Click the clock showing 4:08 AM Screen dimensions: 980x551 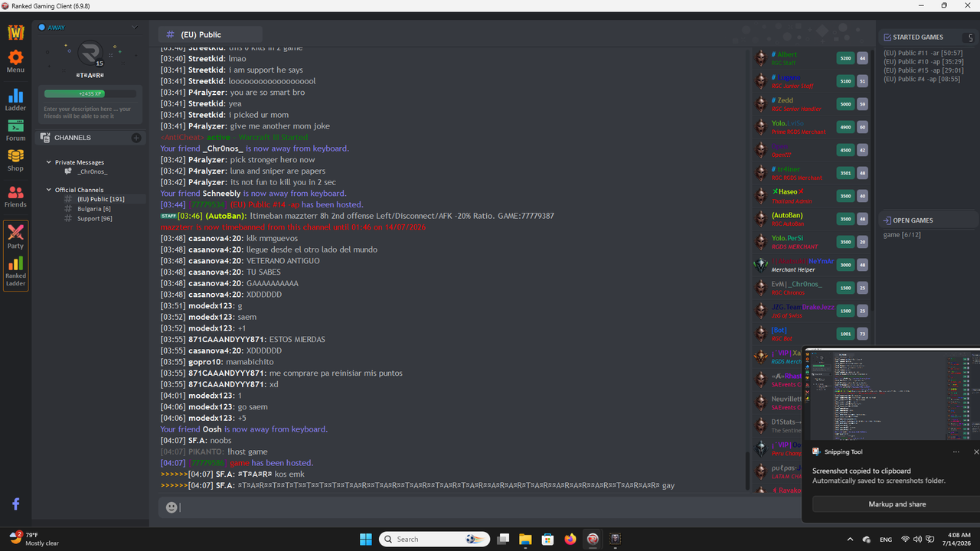tap(959, 535)
